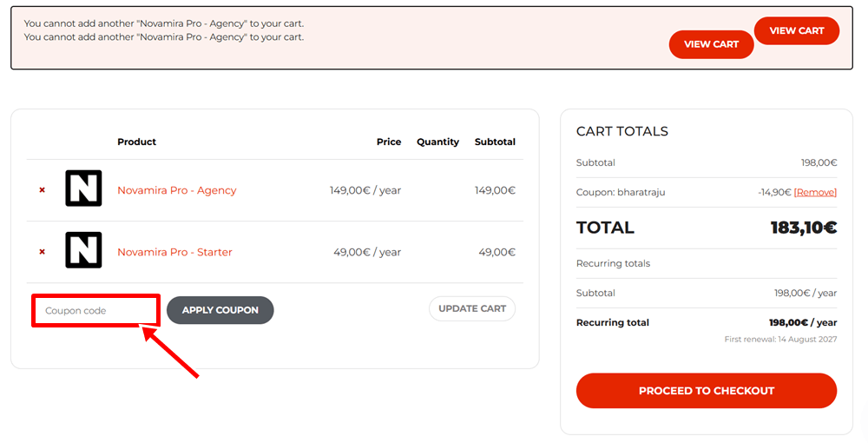Image resolution: width=868 pixels, height=443 pixels.
Task: Click the lower-left View Cart button
Action: click(712, 44)
